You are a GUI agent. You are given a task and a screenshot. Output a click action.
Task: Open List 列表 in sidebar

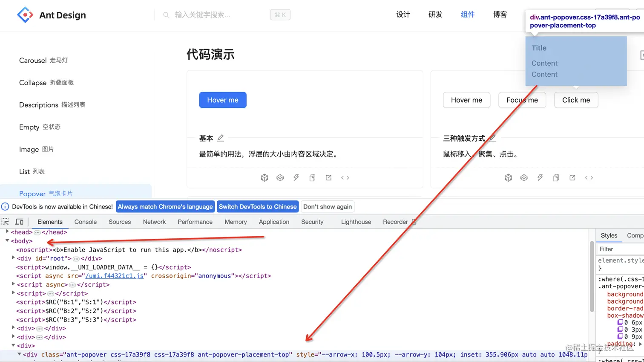coord(32,171)
